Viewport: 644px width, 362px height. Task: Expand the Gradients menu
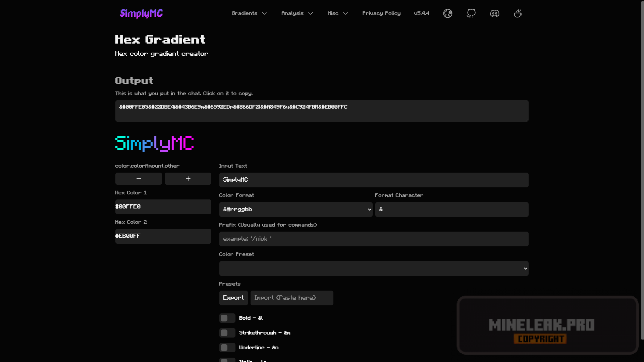pyautogui.click(x=249, y=13)
